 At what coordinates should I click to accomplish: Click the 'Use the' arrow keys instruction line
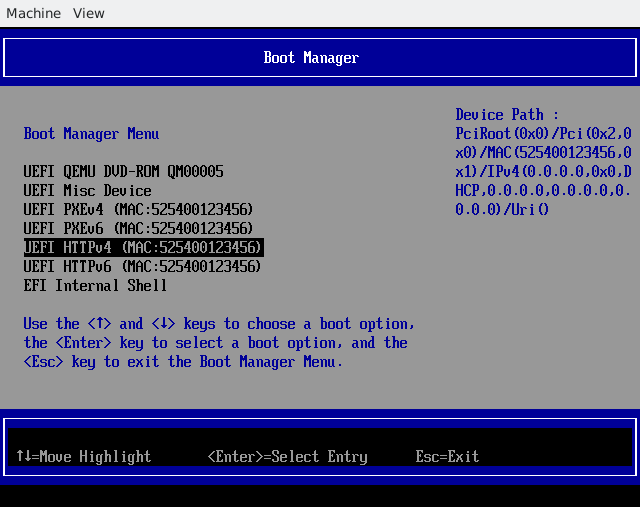[x=218, y=324]
